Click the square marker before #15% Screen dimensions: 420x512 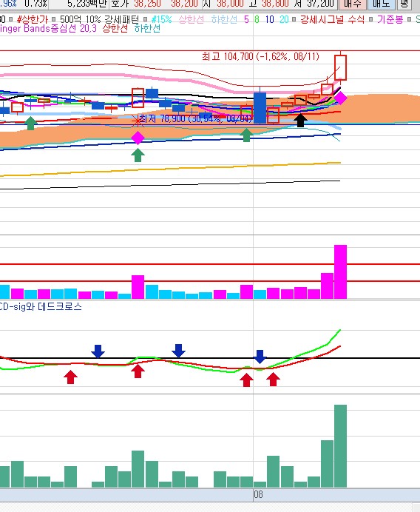pos(146,19)
